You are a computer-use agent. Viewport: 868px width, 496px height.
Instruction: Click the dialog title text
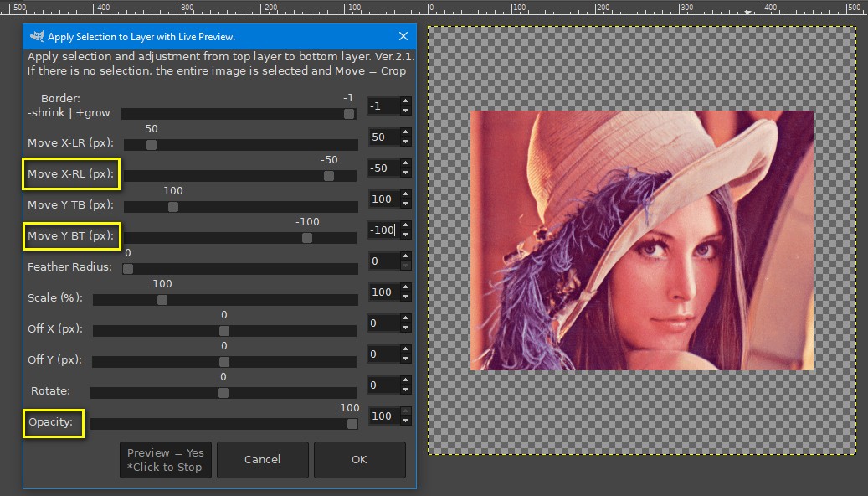(141, 37)
